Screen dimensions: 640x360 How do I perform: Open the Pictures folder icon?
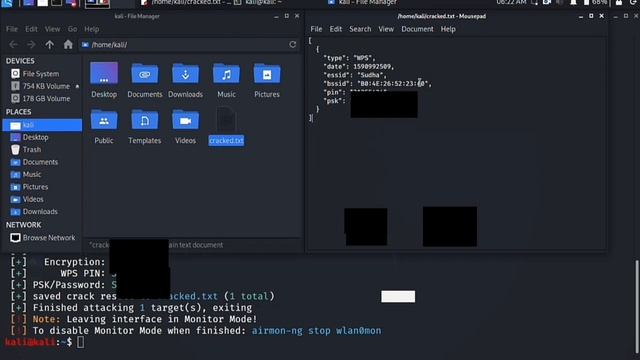coord(267,73)
